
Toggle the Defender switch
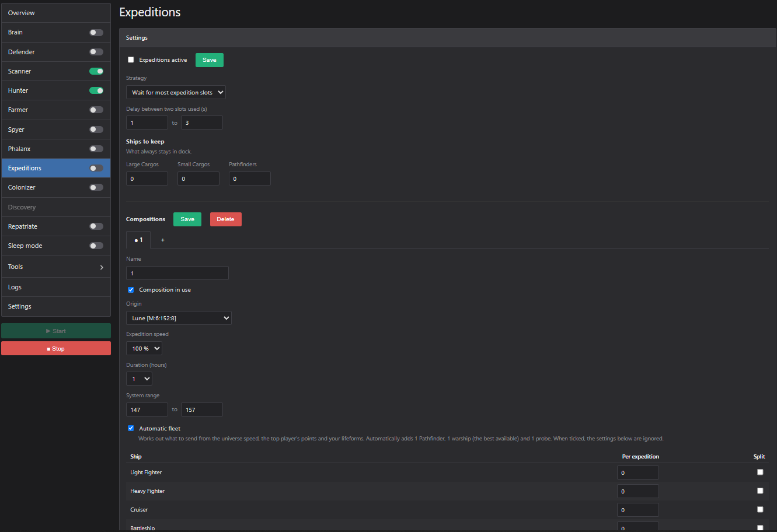coord(96,52)
